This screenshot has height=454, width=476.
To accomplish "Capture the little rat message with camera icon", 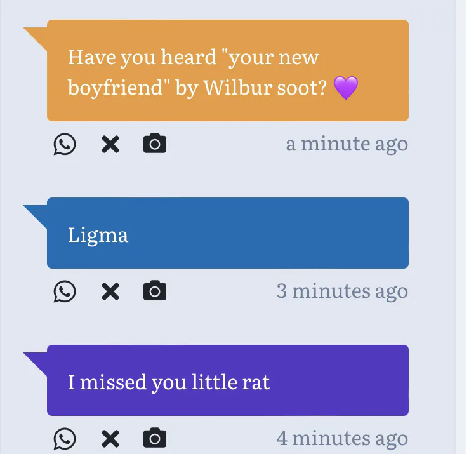I will pyautogui.click(x=155, y=438).
